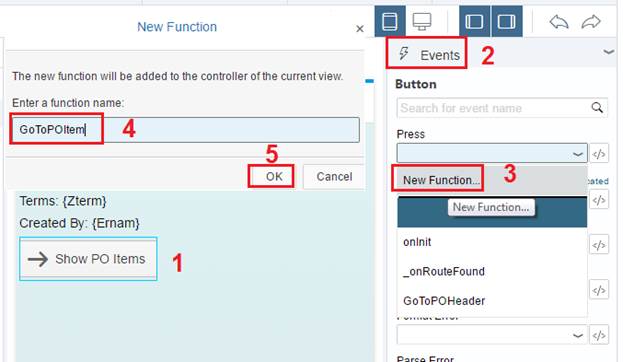Open the Events pane tab
Screen dimensions: 623x362
tap(426, 54)
